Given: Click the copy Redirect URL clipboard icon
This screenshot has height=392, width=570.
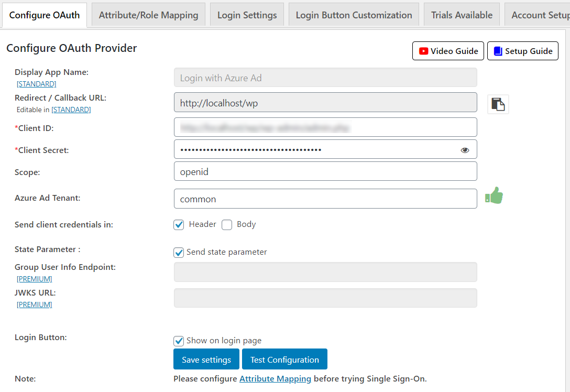Looking at the screenshot, I should 498,104.
